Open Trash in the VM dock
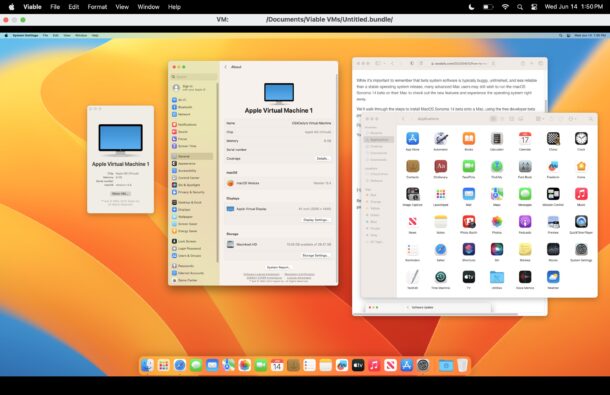610x395 pixels. [463, 365]
